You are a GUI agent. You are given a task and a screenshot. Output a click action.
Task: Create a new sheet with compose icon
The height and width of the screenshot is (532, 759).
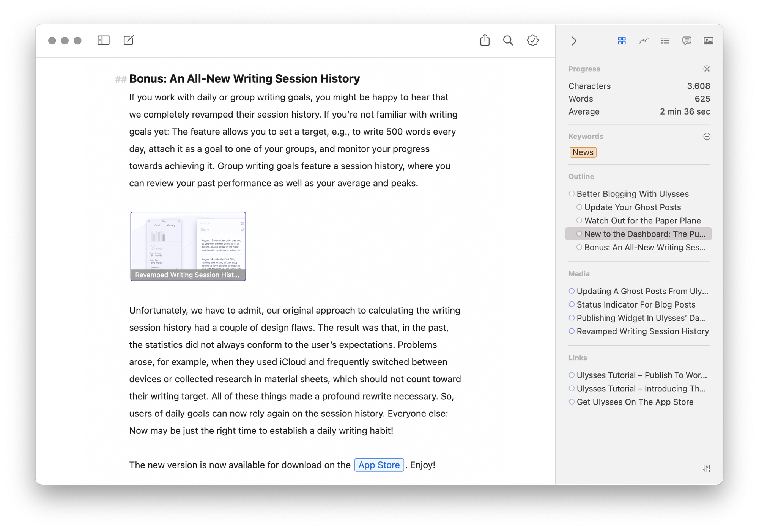point(129,40)
